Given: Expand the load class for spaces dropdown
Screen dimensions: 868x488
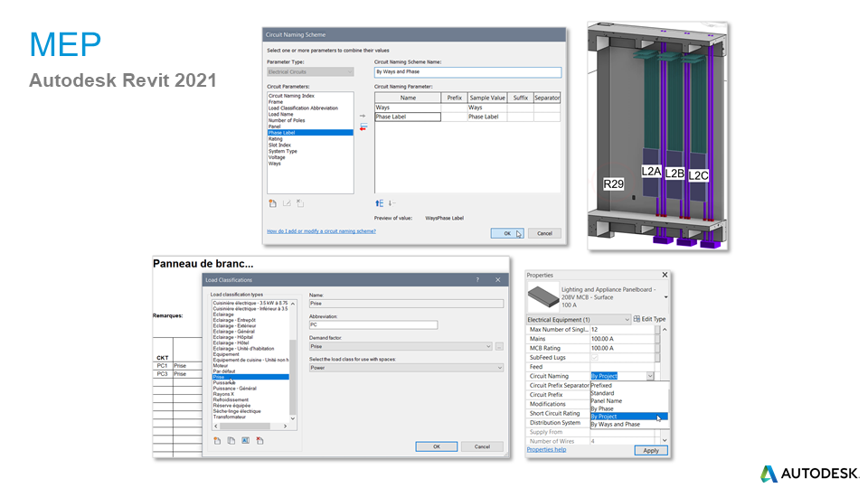Looking at the screenshot, I should [498, 368].
